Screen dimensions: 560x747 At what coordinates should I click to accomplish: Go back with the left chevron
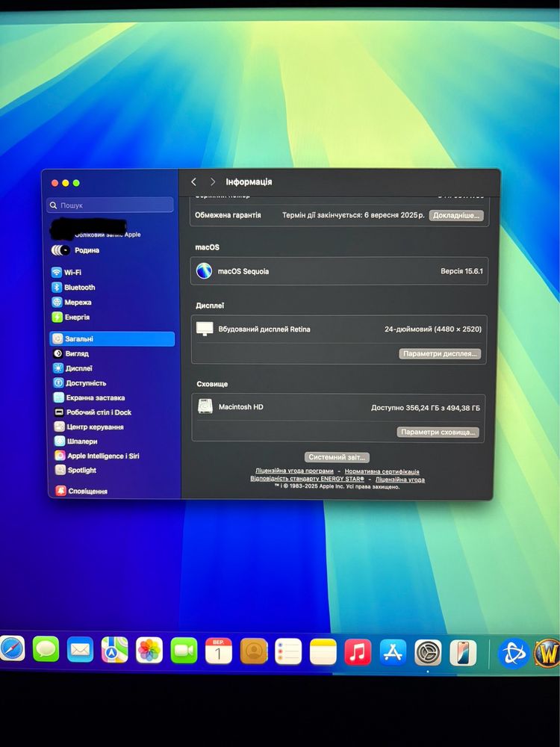click(x=193, y=182)
